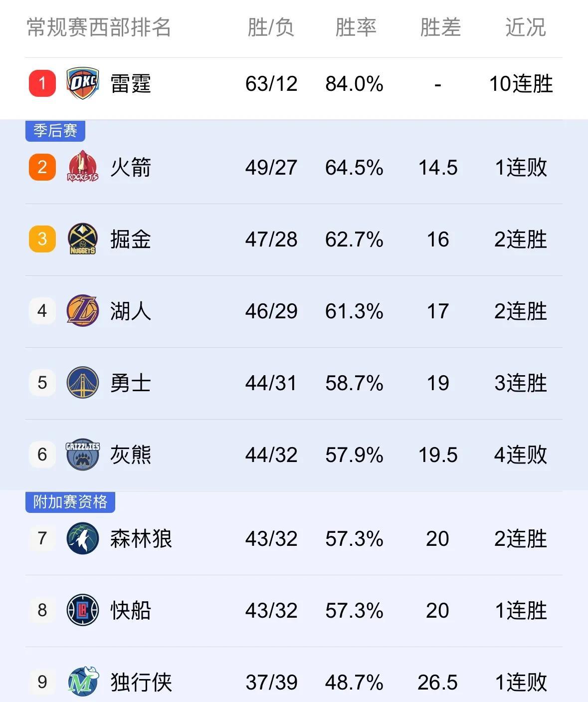Click the Warriors bridge logo
This screenshot has height=702, width=588.
(82, 383)
